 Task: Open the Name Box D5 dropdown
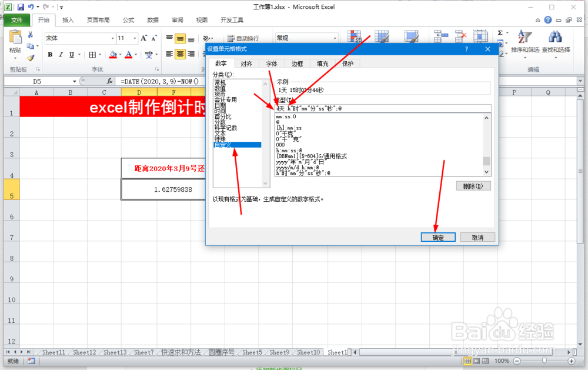click(x=74, y=81)
